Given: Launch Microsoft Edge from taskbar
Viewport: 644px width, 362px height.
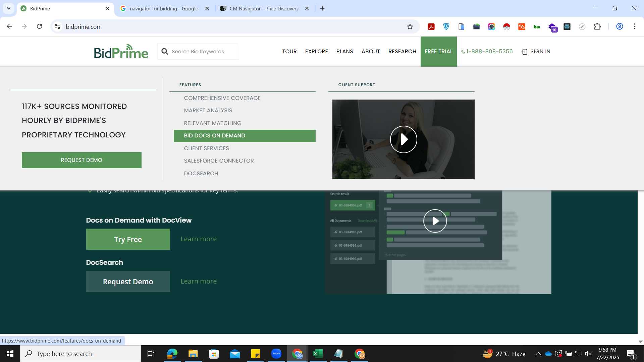Looking at the screenshot, I should pyautogui.click(x=172, y=354).
